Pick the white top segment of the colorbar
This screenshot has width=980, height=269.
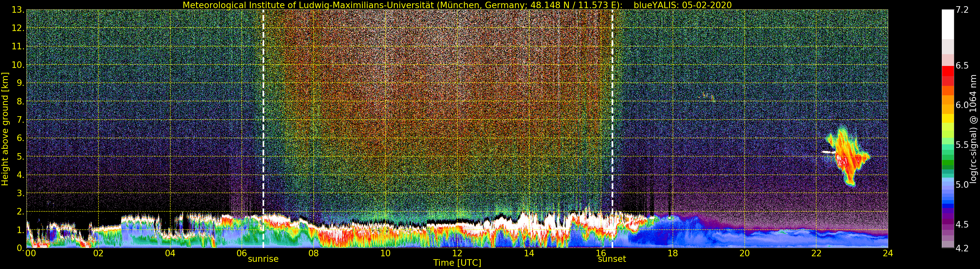[948, 24]
